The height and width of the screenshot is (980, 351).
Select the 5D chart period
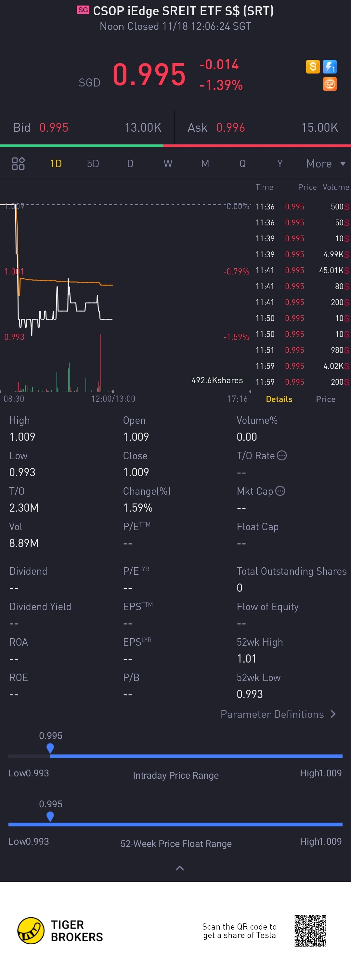click(93, 164)
